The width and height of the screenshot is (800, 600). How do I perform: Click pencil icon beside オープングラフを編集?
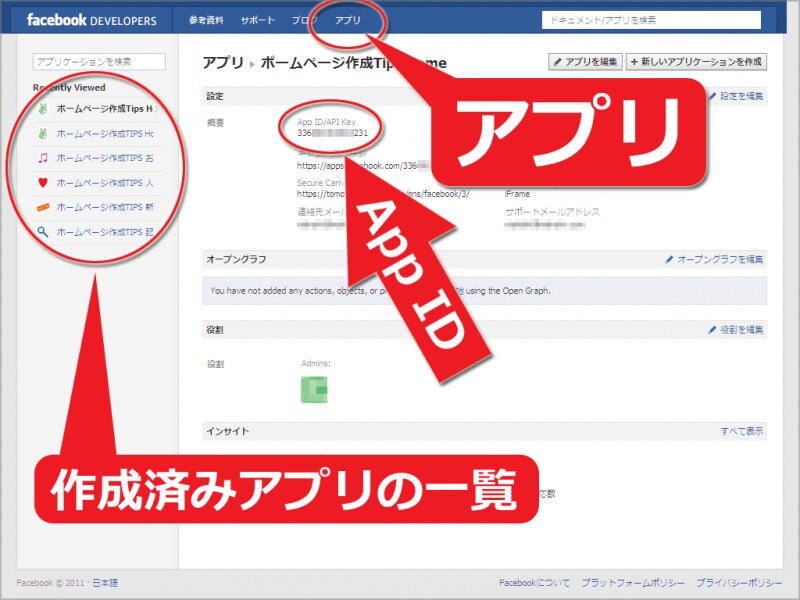point(669,259)
